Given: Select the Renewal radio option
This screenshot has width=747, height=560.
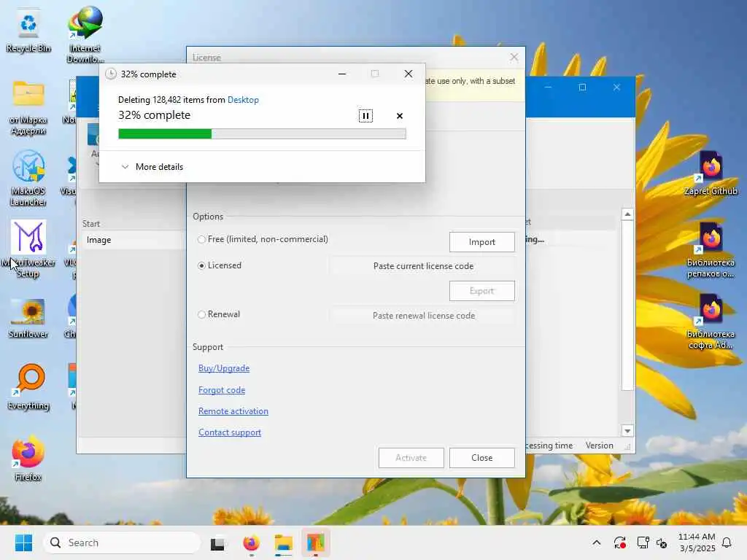Looking at the screenshot, I should pos(219,314).
